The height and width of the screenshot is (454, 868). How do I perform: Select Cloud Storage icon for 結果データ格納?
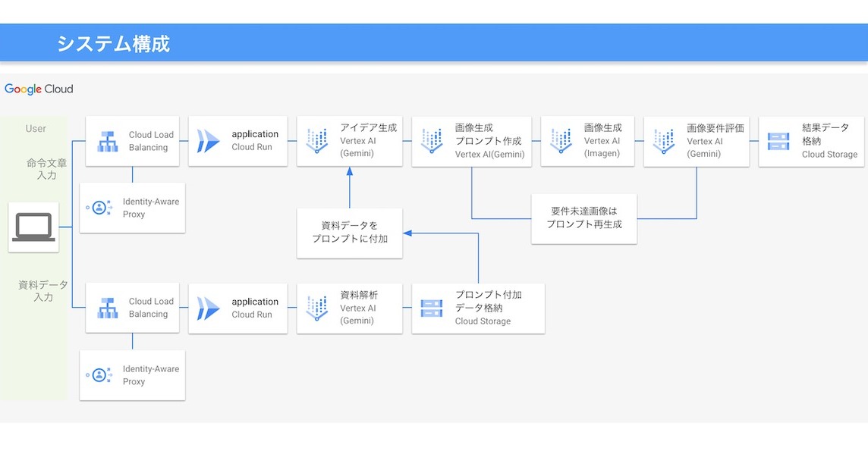pyautogui.click(x=778, y=141)
